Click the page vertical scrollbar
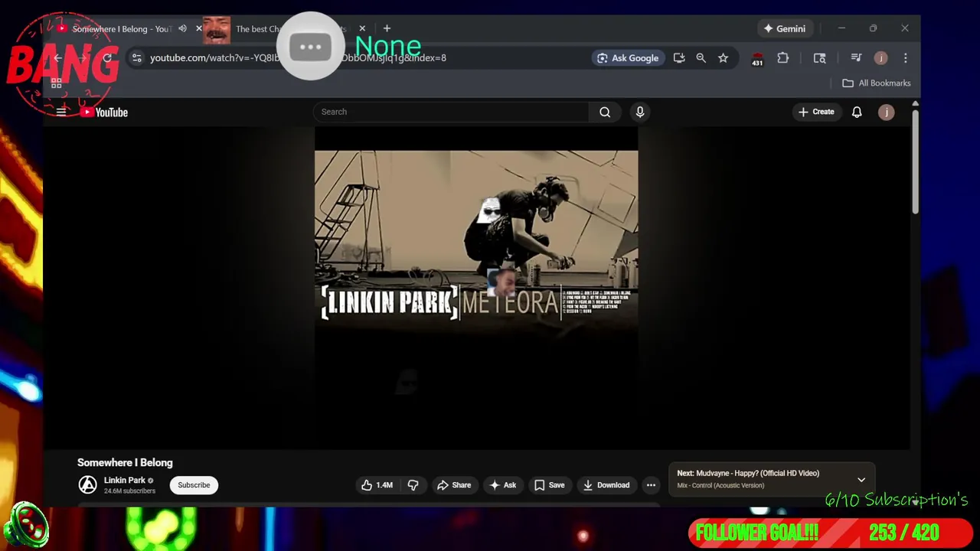Viewport: 980px width, 551px height. pos(914,161)
